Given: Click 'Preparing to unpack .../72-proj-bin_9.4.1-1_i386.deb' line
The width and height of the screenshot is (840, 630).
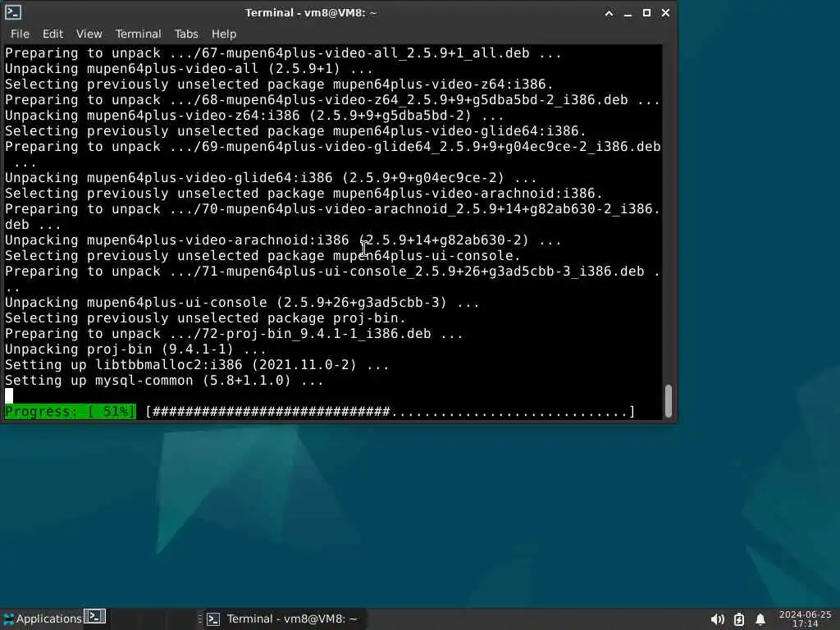Looking at the screenshot, I should 234,333.
